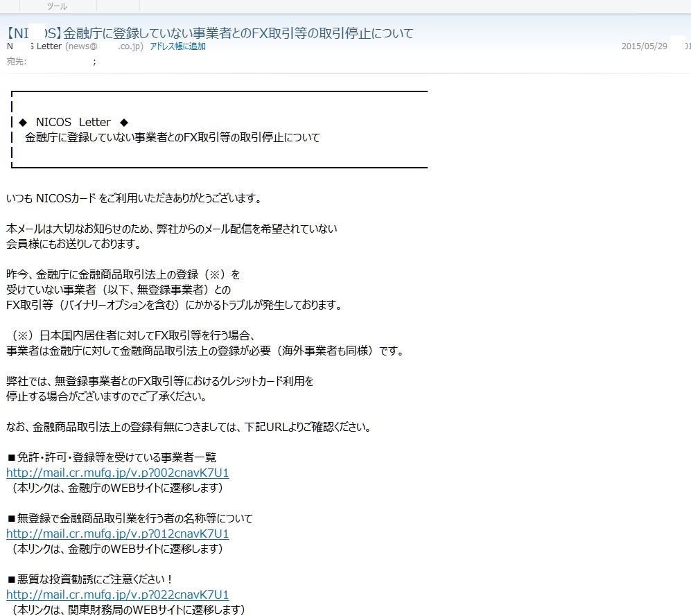Click the line about クレジットカード利用を
The width and height of the screenshot is (691, 616).
click(x=159, y=381)
